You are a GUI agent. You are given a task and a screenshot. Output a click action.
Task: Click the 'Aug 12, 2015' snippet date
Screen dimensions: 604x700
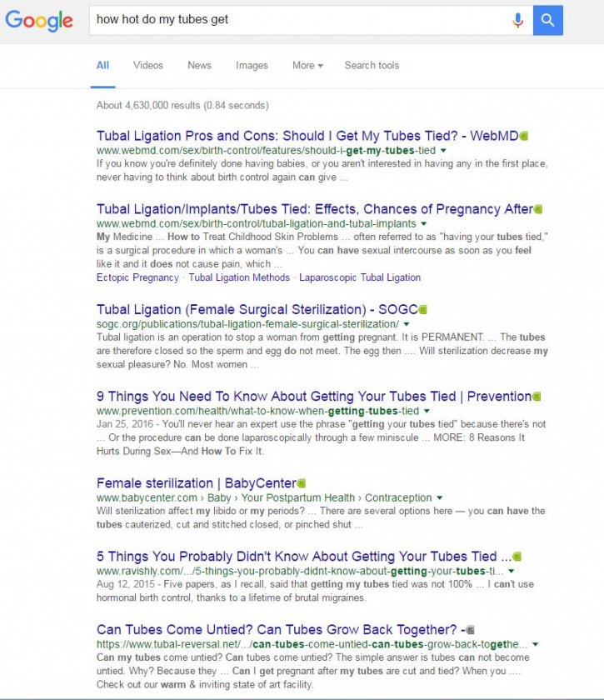[126, 584]
